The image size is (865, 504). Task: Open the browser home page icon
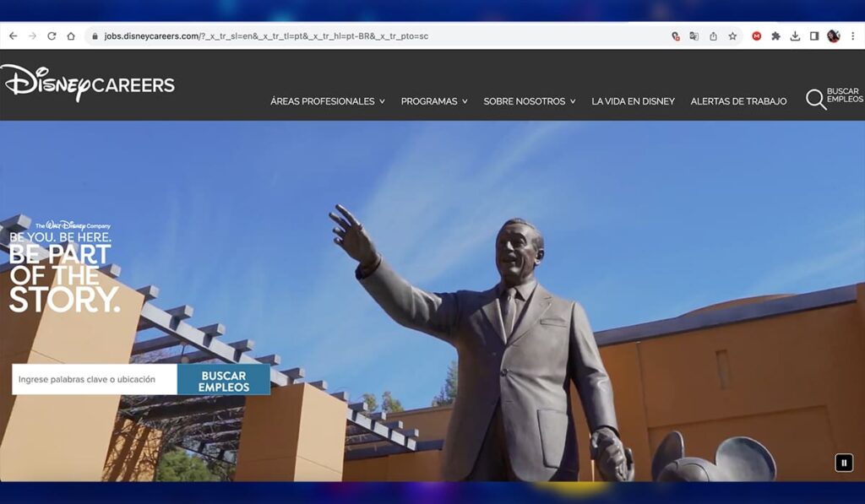pos(71,35)
